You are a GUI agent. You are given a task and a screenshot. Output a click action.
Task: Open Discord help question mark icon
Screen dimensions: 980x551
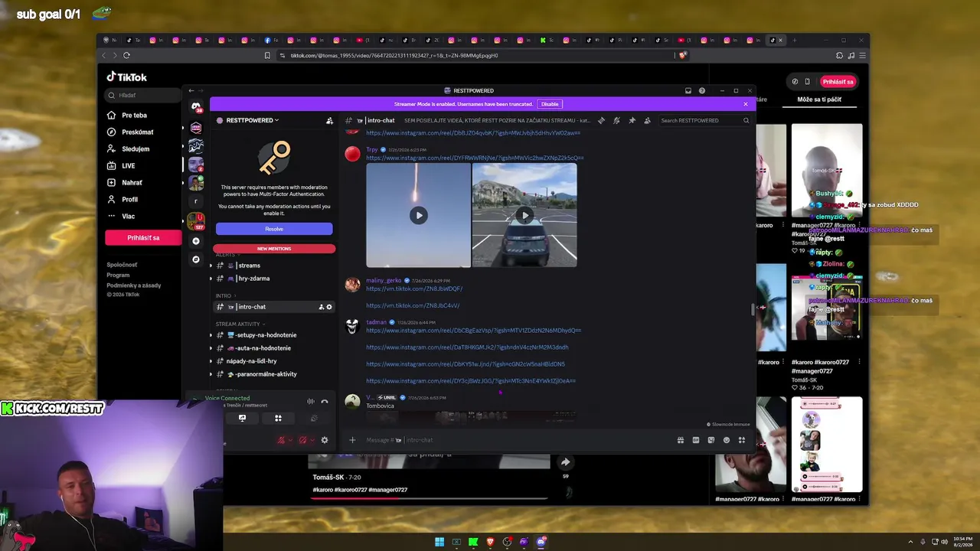tap(702, 90)
